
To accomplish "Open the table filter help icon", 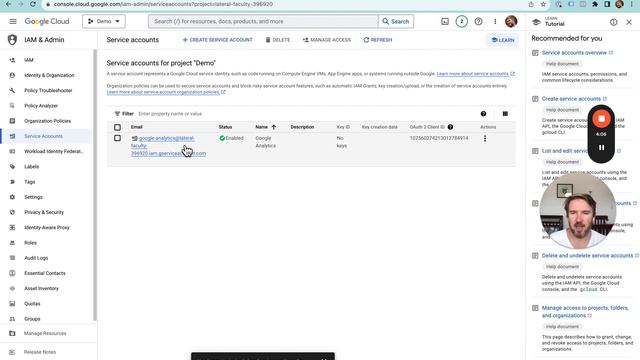I will [x=483, y=114].
